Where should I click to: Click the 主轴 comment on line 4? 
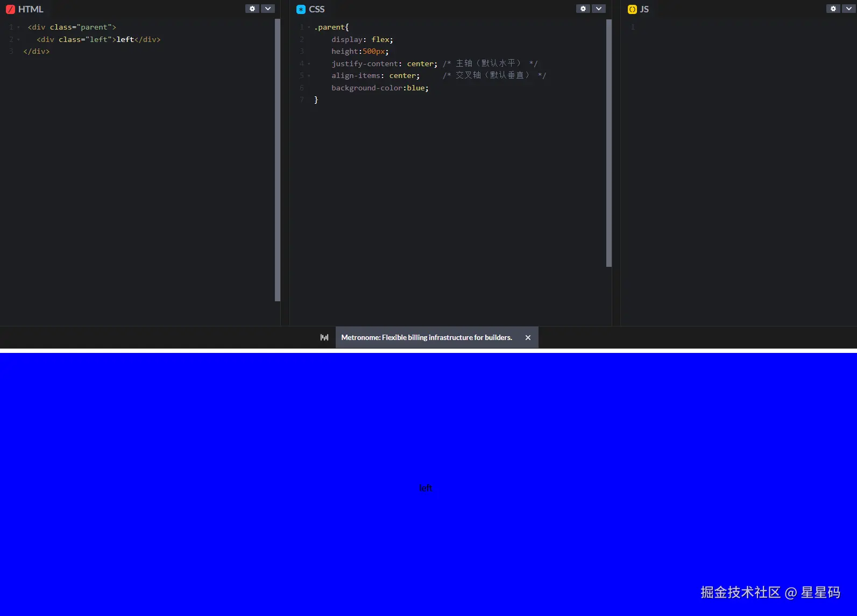[x=490, y=63]
